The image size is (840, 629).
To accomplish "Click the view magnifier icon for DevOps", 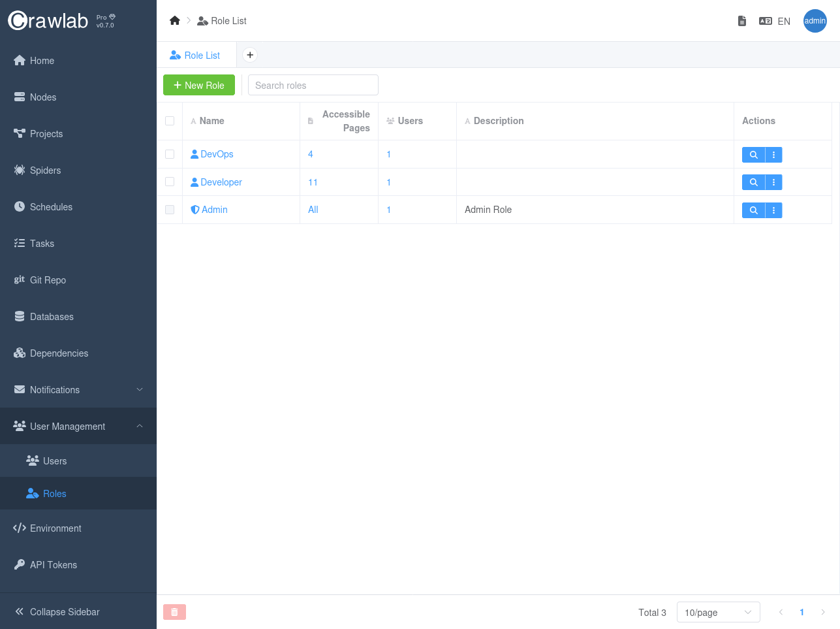I will [x=753, y=155].
